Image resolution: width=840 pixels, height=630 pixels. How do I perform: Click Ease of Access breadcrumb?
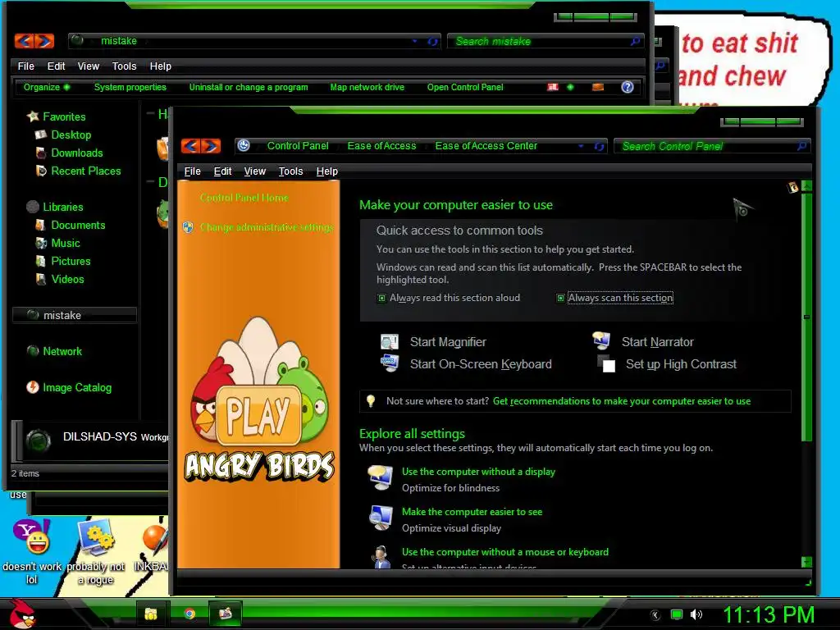click(x=381, y=146)
